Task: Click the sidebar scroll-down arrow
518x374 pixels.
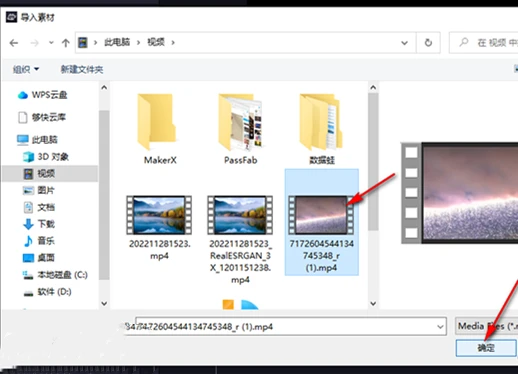Action: click(x=104, y=304)
